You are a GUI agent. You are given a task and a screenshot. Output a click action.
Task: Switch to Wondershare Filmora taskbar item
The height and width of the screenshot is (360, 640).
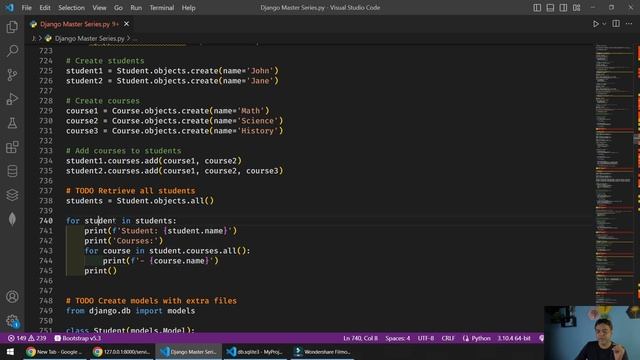(x=322, y=352)
